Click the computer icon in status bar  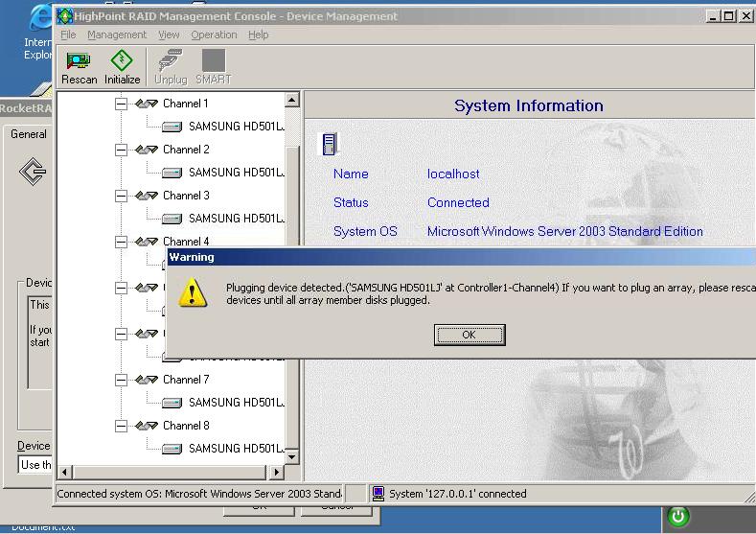pyautogui.click(x=378, y=494)
